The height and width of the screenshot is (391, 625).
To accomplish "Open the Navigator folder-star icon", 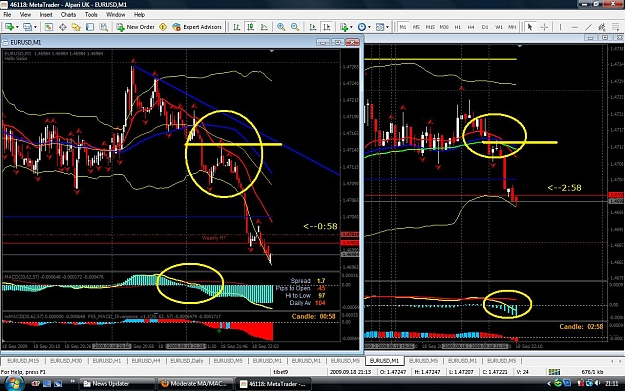I will [x=76, y=27].
